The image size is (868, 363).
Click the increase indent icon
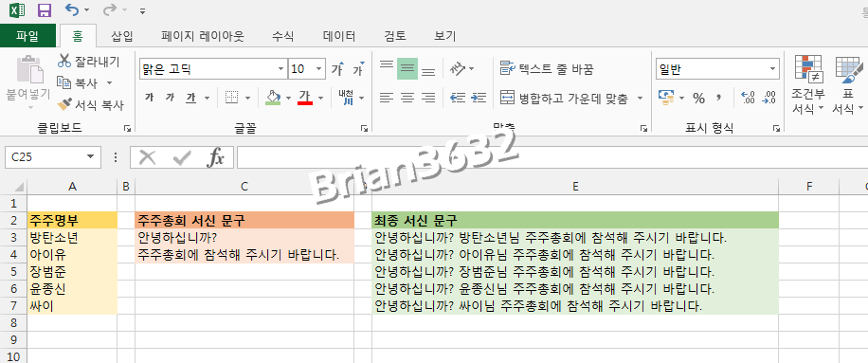(x=479, y=98)
